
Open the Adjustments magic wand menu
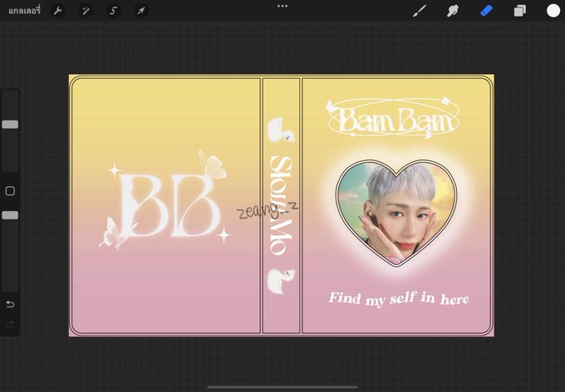(x=86, y=11)
